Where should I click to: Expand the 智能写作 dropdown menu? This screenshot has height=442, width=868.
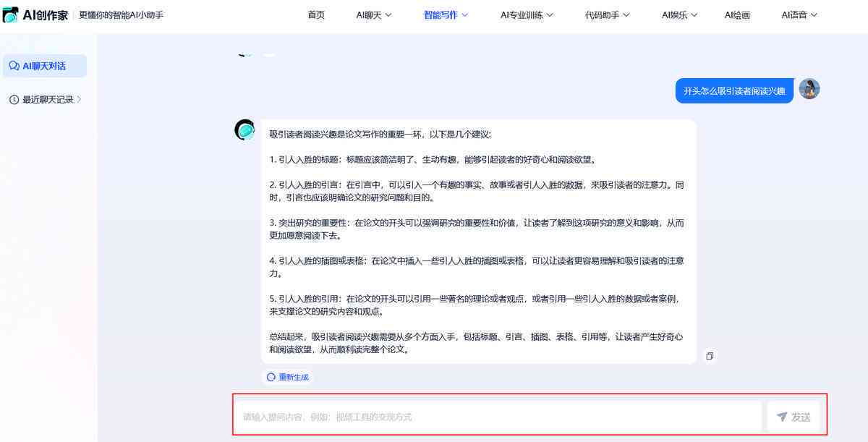pos(446,14)
